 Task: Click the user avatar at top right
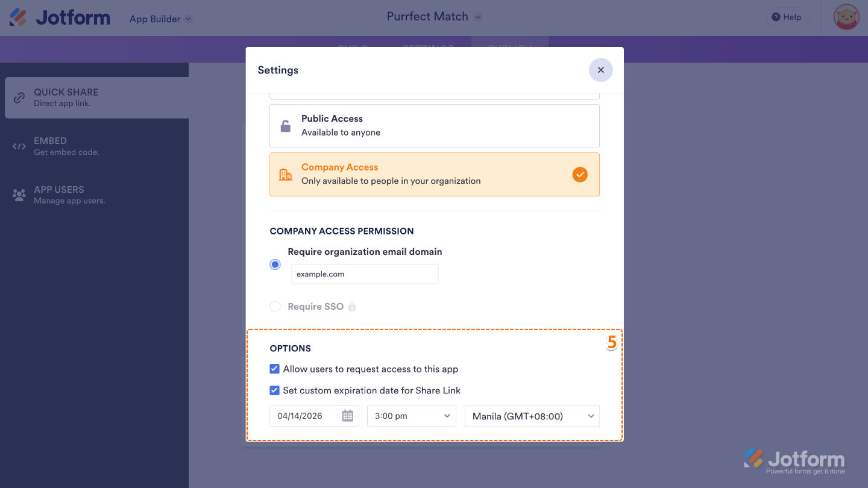846,17
